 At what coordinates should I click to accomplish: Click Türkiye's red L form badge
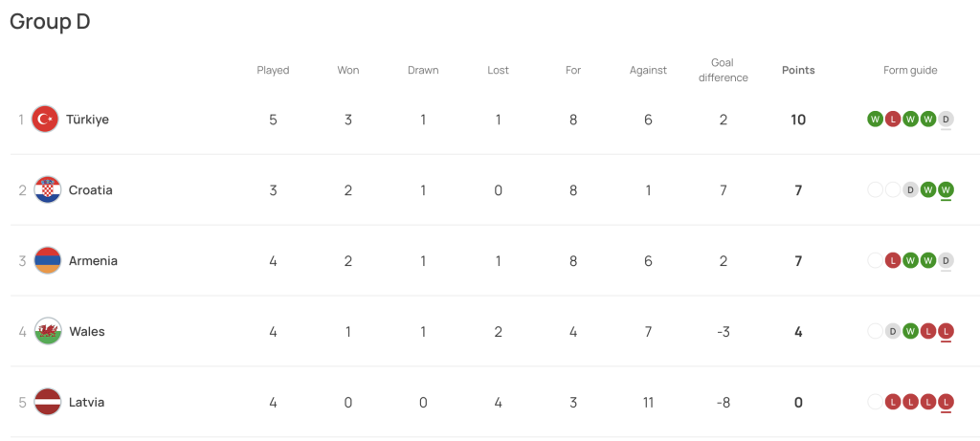click(x=893, y=120)
